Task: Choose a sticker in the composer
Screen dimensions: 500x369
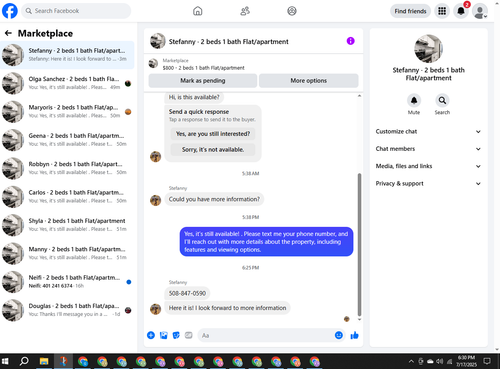Action: (176, 335)
